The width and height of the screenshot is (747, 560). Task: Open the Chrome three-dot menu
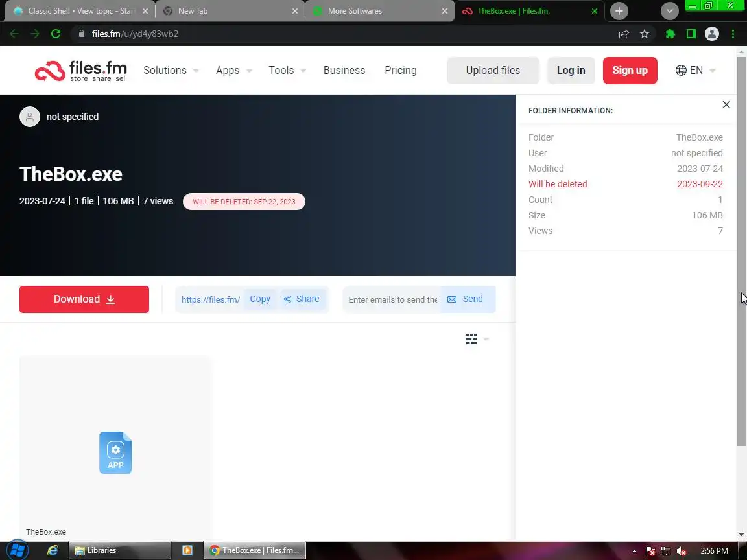(x=733, y=34)
